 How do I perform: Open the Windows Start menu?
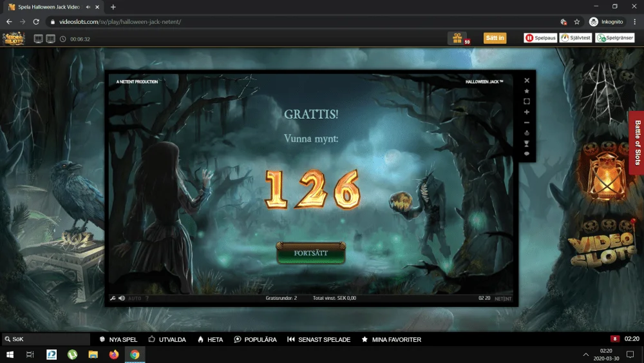(x=10, y=355)
